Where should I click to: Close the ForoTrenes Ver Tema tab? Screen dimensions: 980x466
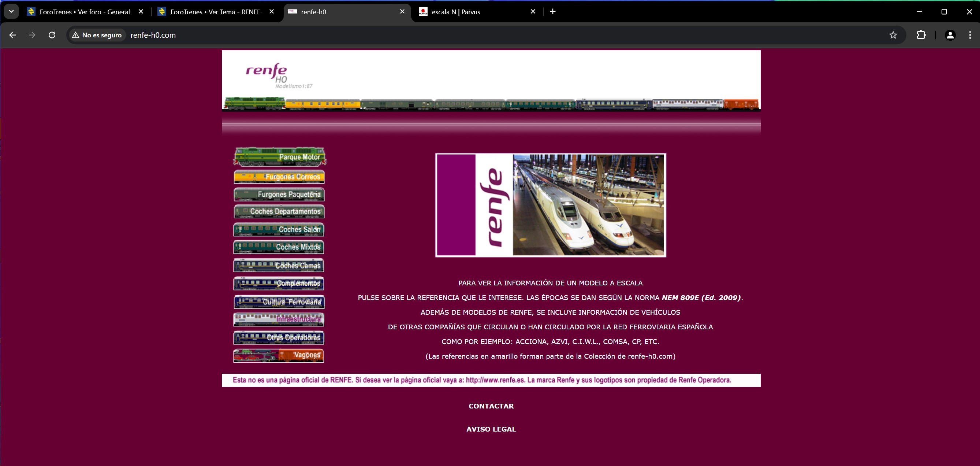(x=272, y=12)
